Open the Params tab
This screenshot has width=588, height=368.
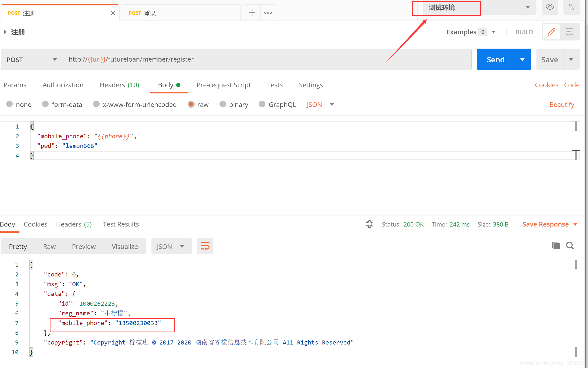(x=15, y=85)
